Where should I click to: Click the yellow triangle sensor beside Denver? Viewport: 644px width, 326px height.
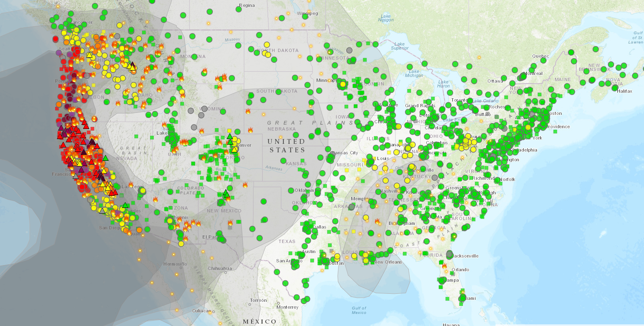(x=234, y=150)
